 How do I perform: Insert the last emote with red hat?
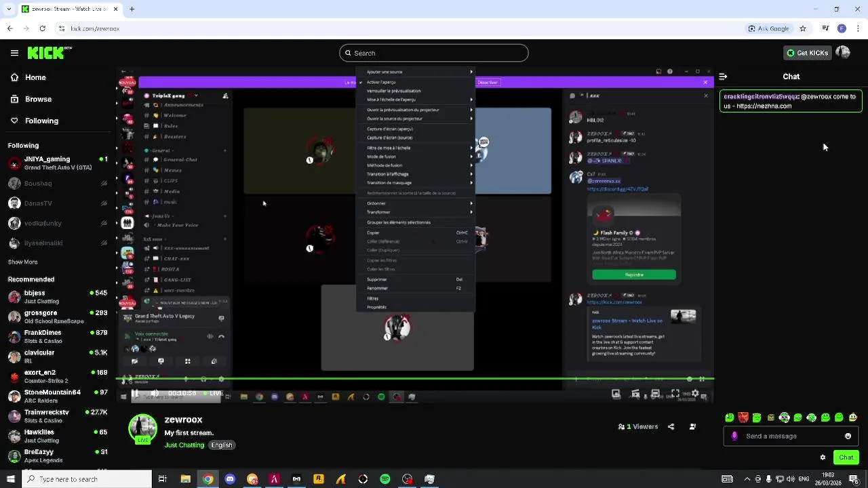(x=854, y=418)
